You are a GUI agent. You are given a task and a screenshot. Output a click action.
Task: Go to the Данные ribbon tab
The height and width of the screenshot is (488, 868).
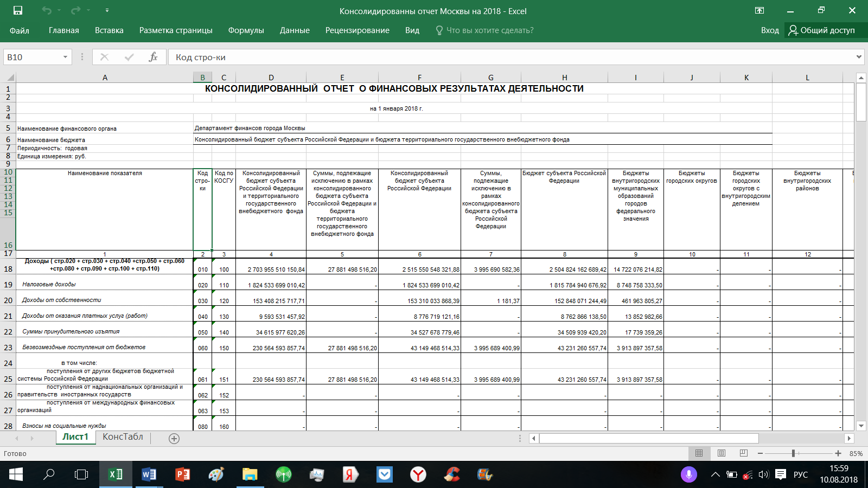point(295,30)
